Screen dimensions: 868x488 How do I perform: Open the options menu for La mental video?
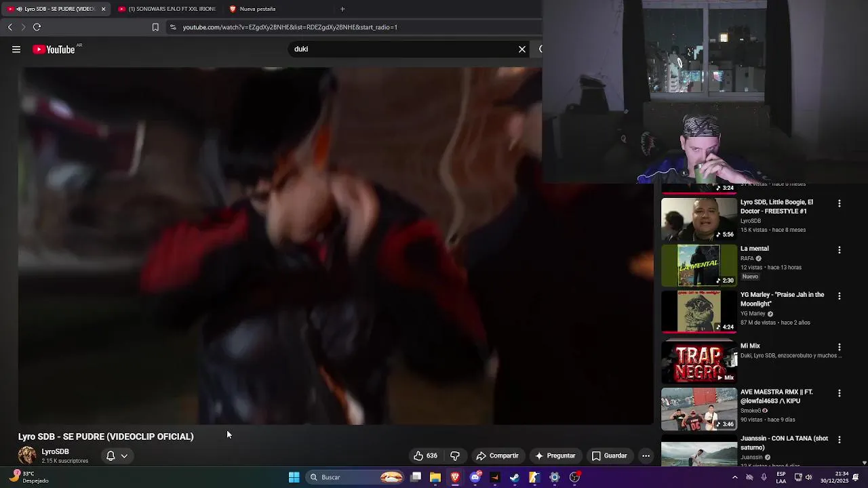pos(840,249)
